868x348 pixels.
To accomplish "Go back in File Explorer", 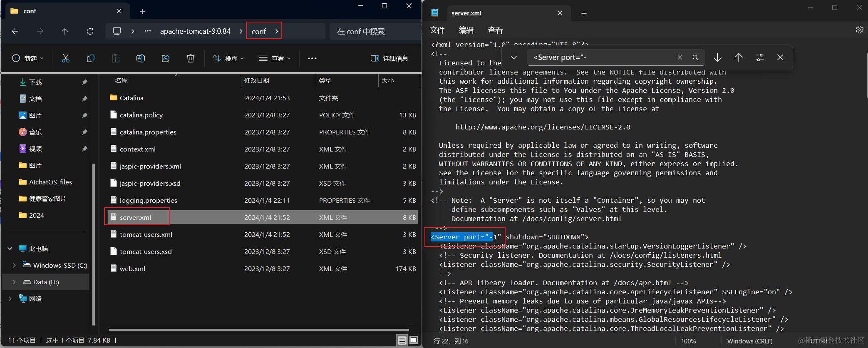I will 15,31.
